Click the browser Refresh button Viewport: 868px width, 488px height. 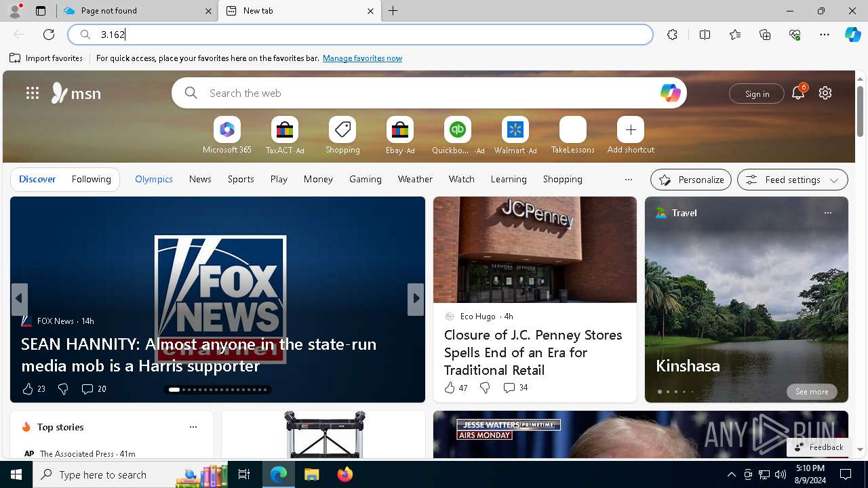(49, 35)
